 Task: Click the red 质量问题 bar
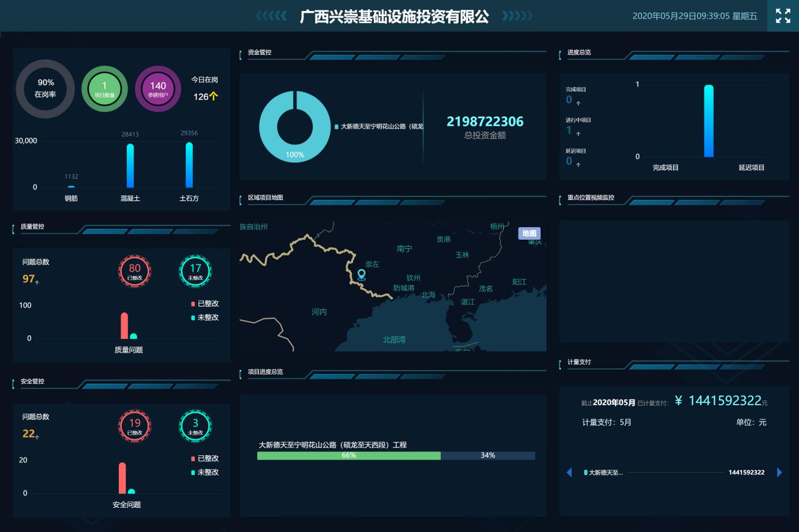tap(124, 326)
